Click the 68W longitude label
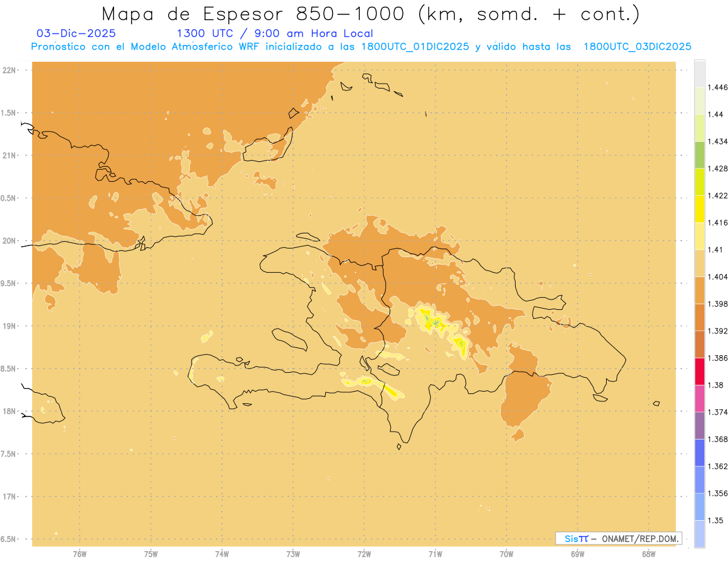Viewport: 728px width, 562px height. point(649,554)
